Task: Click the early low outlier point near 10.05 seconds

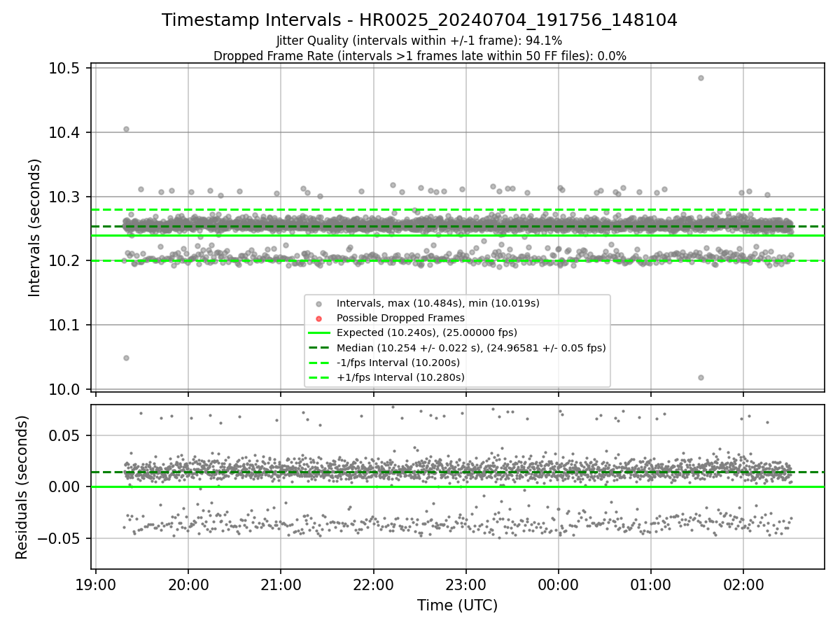Action: [x=126, y=358]
